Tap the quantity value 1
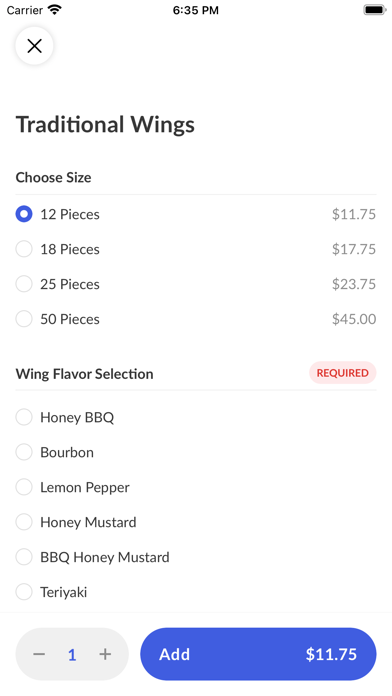 pyautogui.click(x=72, y=655)
